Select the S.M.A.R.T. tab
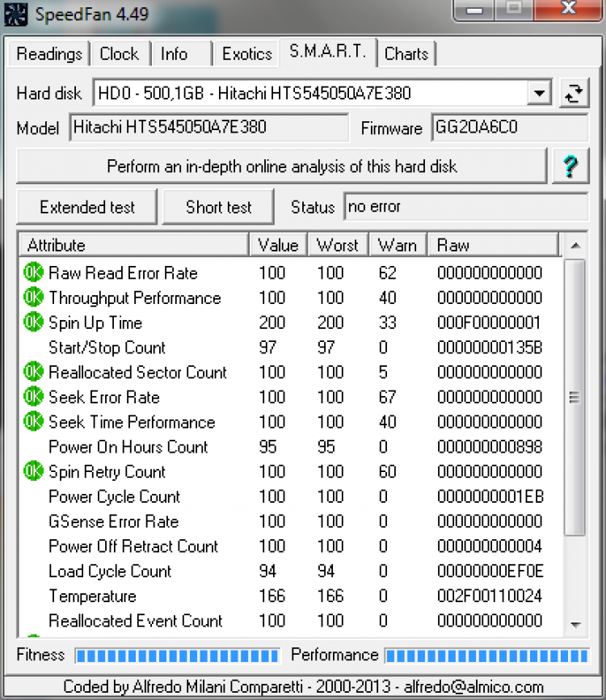The image size is (606, 700). [x=328, y=52]
